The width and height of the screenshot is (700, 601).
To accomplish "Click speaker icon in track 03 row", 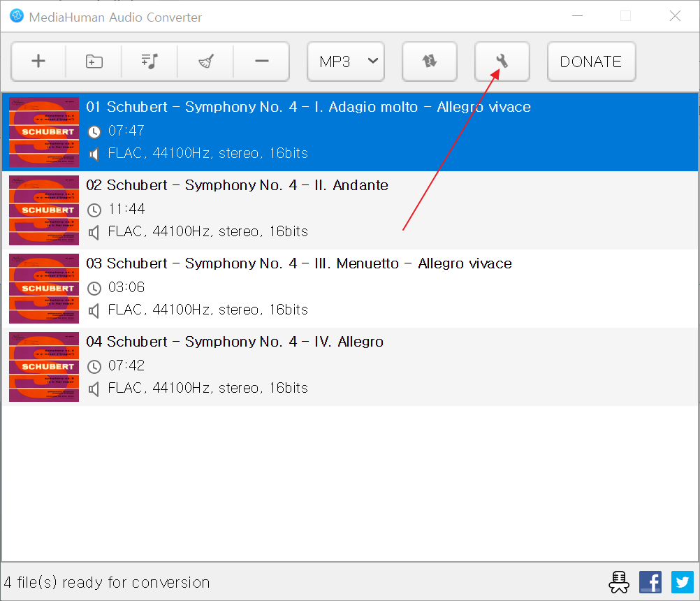I will pyautogui.click(x=94, y=311).
